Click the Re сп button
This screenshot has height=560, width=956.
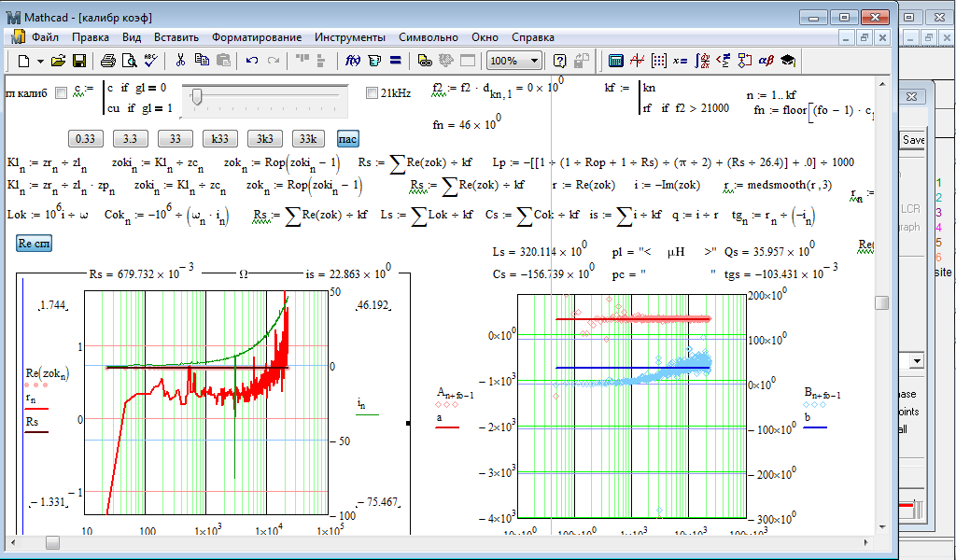point(35,244)
